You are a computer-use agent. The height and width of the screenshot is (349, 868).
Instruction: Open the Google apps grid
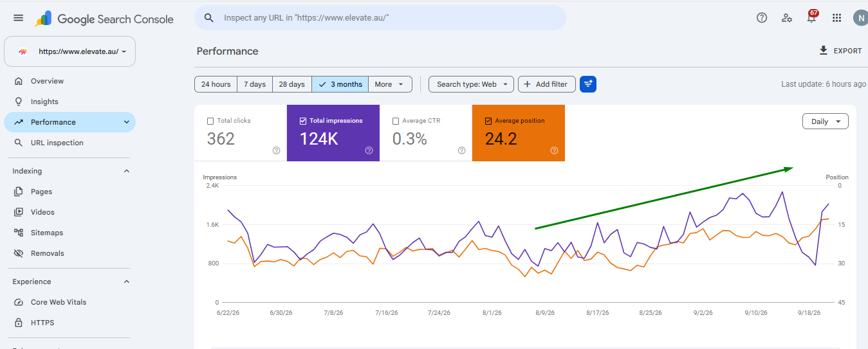(836, 18)
